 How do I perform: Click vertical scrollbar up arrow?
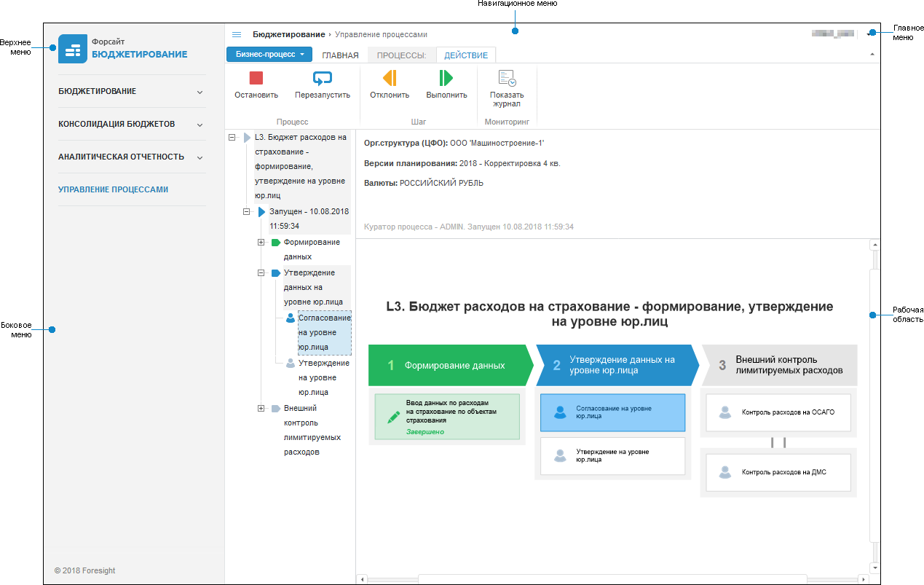[875, 246]
